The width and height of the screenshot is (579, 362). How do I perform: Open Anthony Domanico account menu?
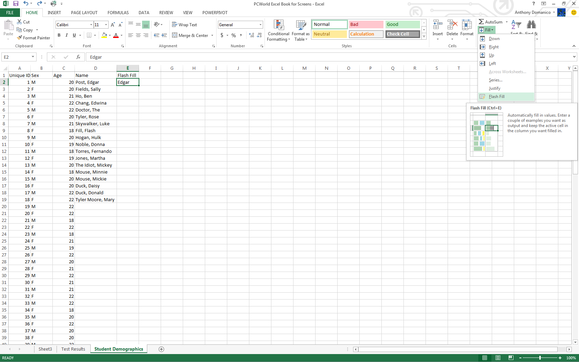534,13
